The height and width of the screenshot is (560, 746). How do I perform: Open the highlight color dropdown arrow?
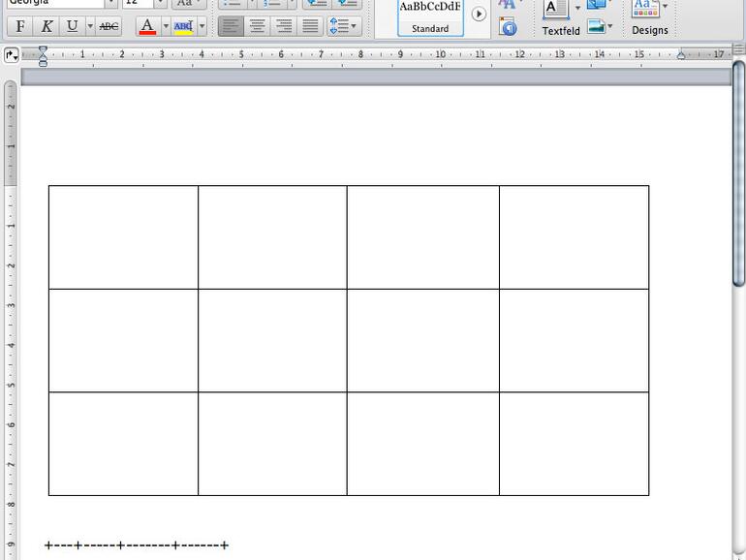[202, 26]
